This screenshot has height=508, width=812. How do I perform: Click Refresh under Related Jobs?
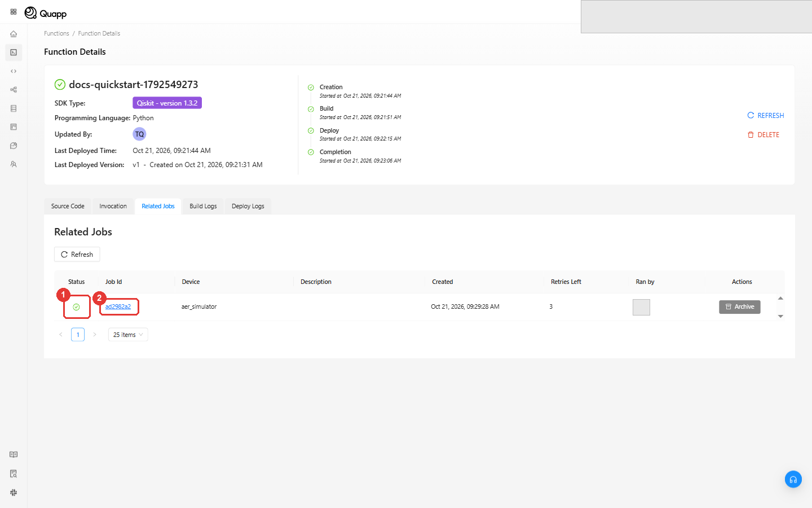(77, 255)
